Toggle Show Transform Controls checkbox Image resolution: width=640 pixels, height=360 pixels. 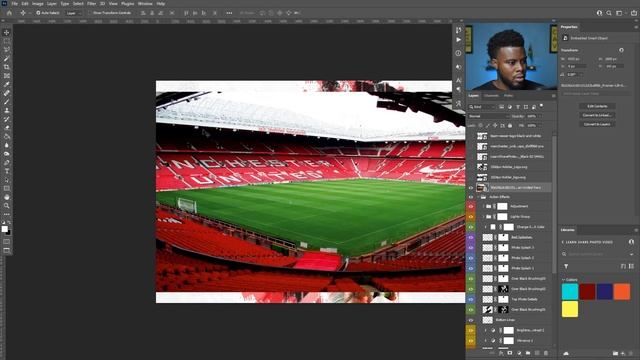(90, 13)
